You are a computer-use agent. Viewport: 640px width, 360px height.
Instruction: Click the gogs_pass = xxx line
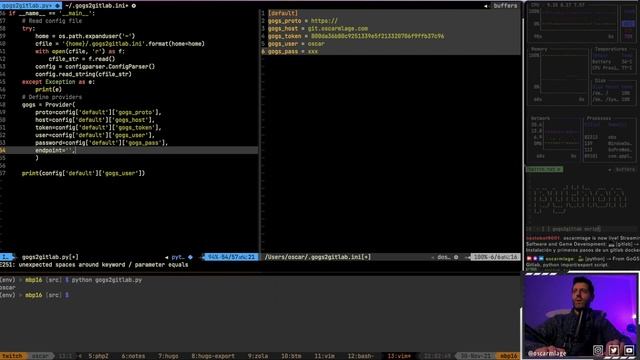[x=293, y=51]
